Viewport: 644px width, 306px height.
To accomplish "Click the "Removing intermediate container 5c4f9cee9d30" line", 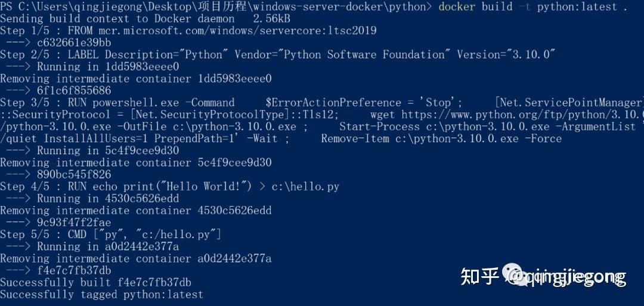I will click(x=135, y=163).
